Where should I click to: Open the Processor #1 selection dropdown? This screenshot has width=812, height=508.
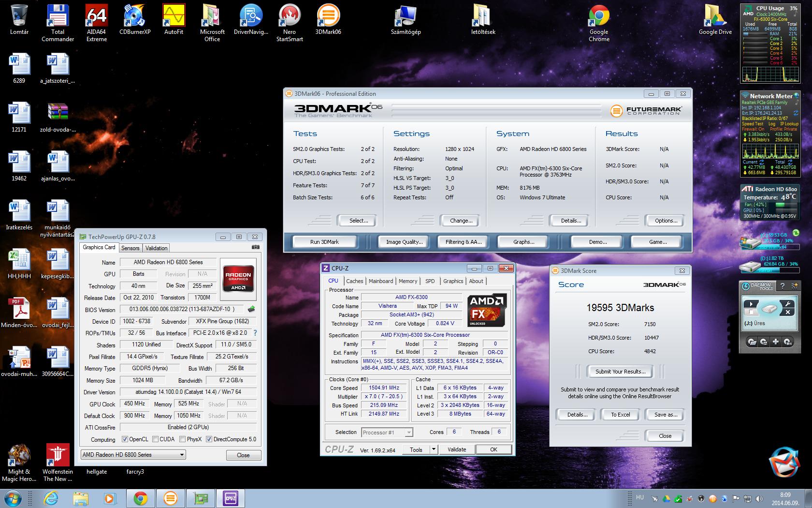pyautogui.click(x=387, y=432)
